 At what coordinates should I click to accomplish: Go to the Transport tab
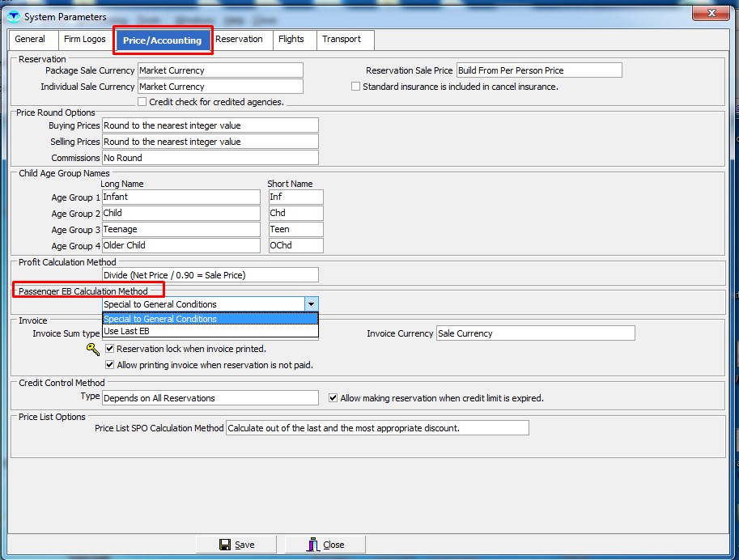[342, 39]
